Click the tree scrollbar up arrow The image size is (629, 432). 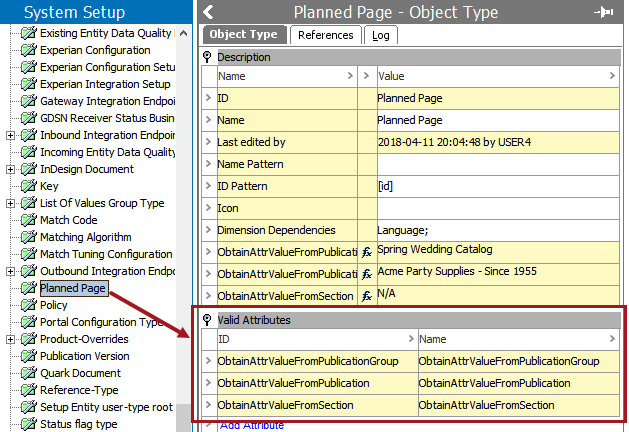(x=183, y=33)
